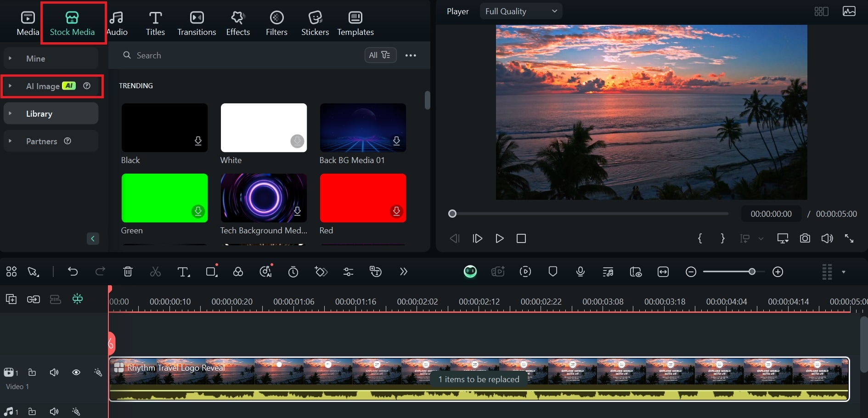Set the mark out point

(x=722, y=238)
